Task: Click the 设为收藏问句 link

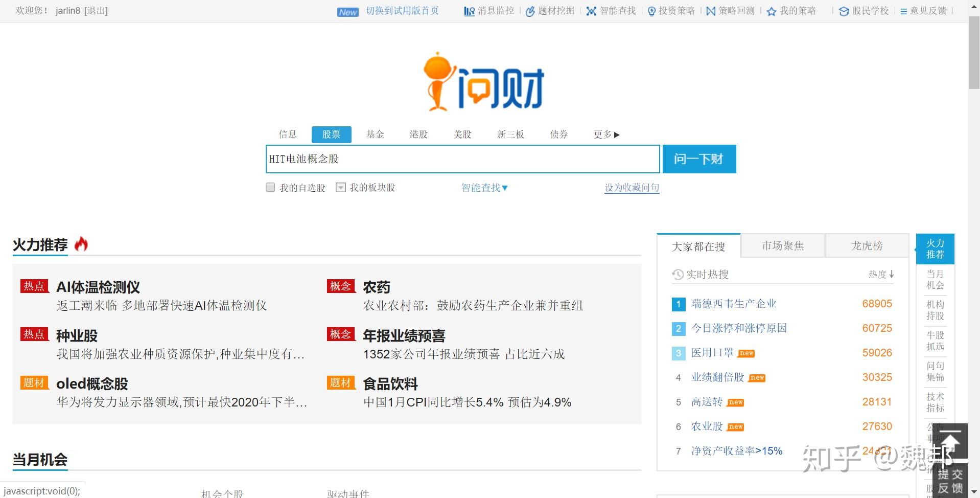Action: pos(632,188)
